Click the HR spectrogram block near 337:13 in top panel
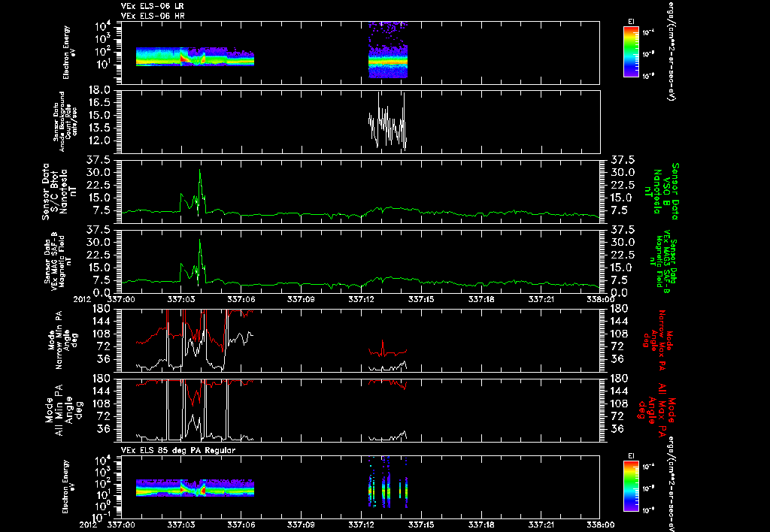Viewport: 770px width, 532px height. (x=388, y=50)
